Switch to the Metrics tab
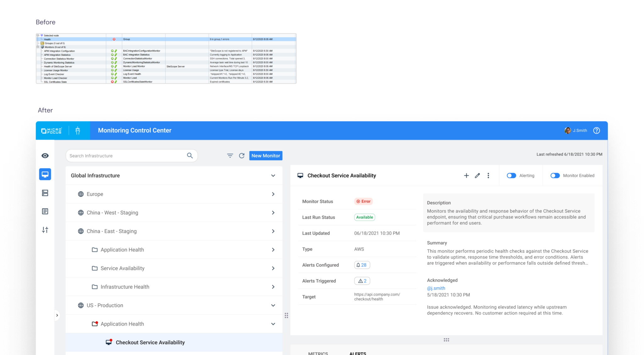The image size is (644, 355). (318, 353)
